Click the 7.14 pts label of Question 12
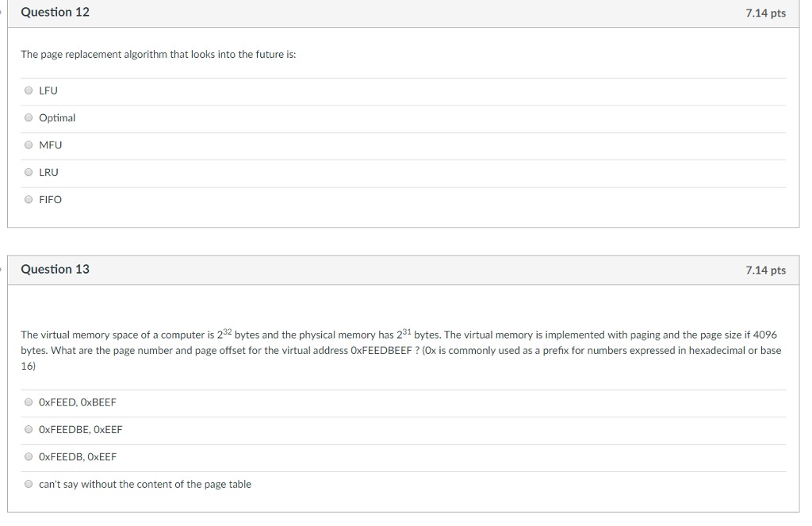The image size is (812, 526). click(765, 13)
